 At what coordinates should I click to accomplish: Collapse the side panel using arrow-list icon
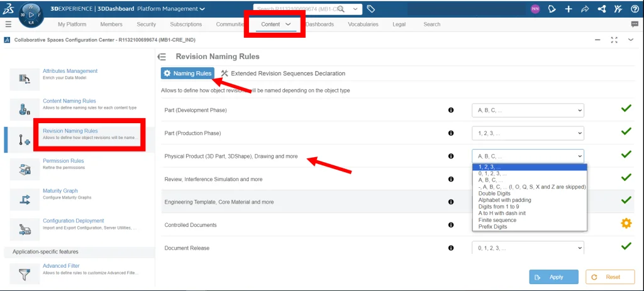[x=162, y=57]
